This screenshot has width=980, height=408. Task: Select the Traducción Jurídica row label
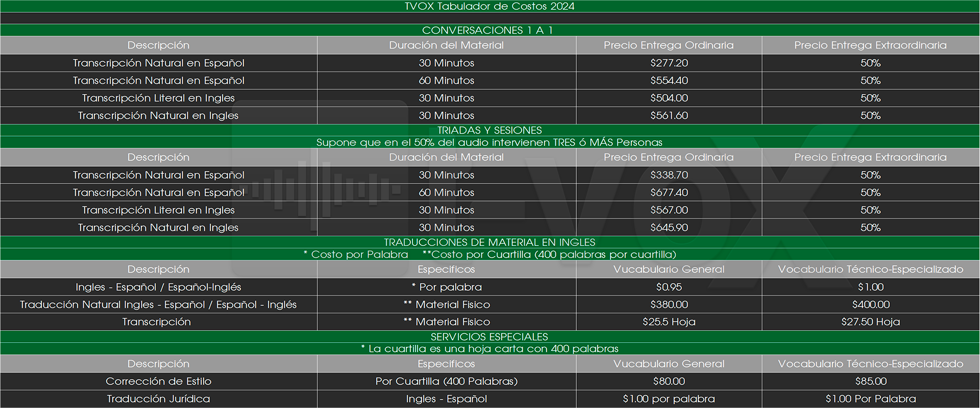(158, 399)
